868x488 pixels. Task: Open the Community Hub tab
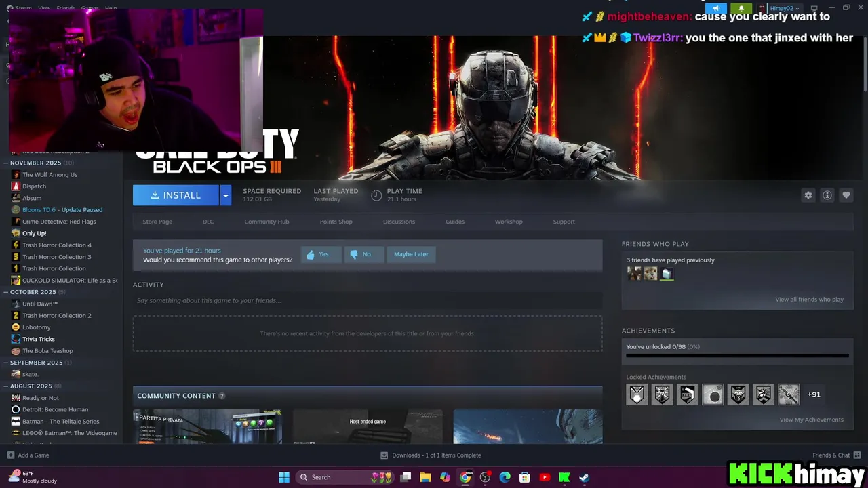267,222
